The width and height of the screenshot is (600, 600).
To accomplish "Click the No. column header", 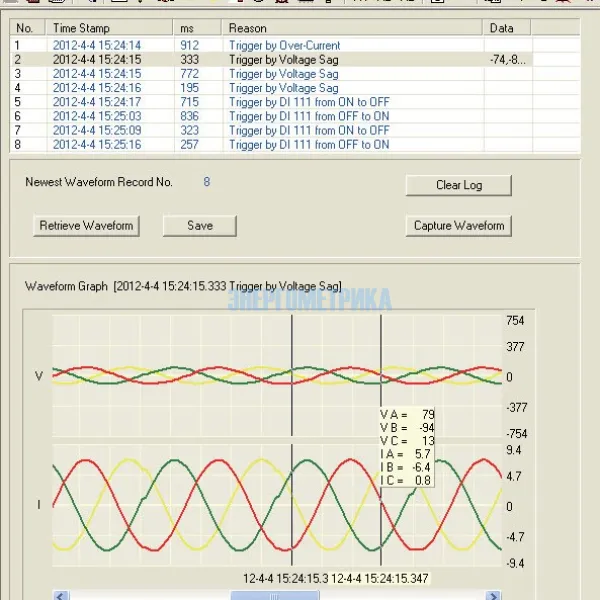I will click(28, 28).
